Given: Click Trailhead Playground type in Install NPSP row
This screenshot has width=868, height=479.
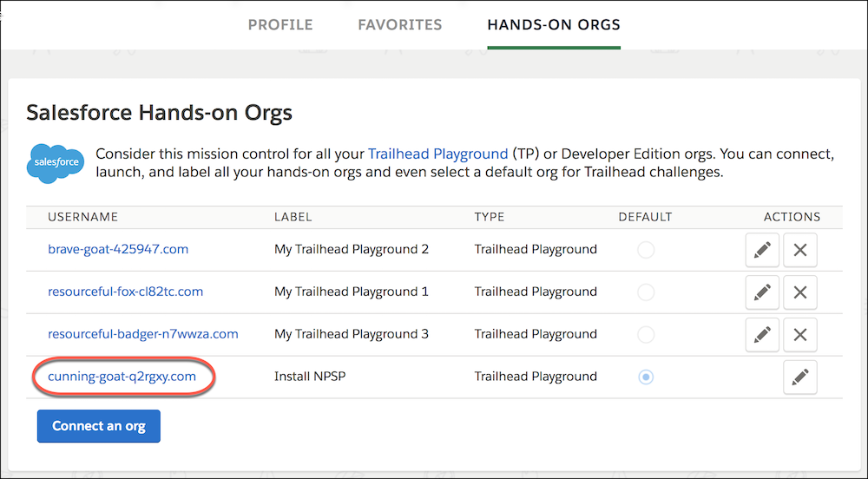Looking at the screenshot, I should 536,377.
